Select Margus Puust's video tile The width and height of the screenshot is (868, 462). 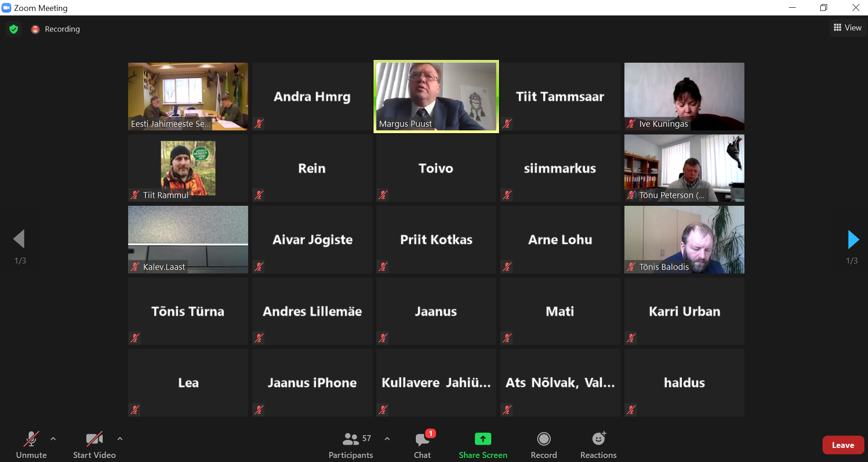(x=436, y=96)
